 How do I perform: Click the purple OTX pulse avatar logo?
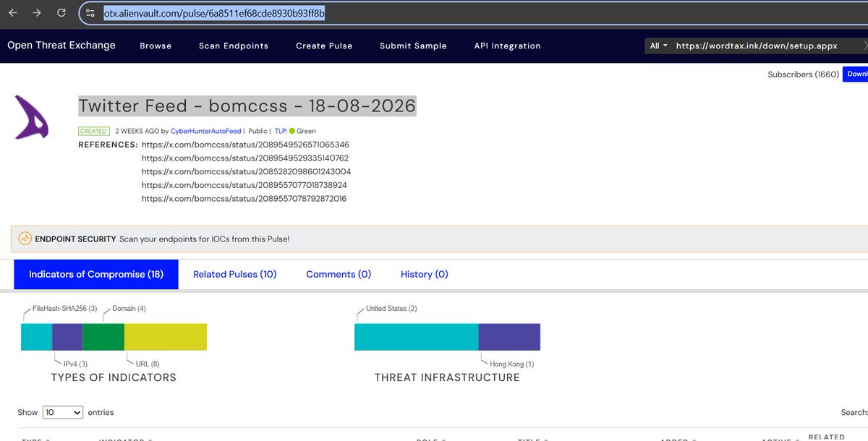pyautogui.click(x=33, y=117)
